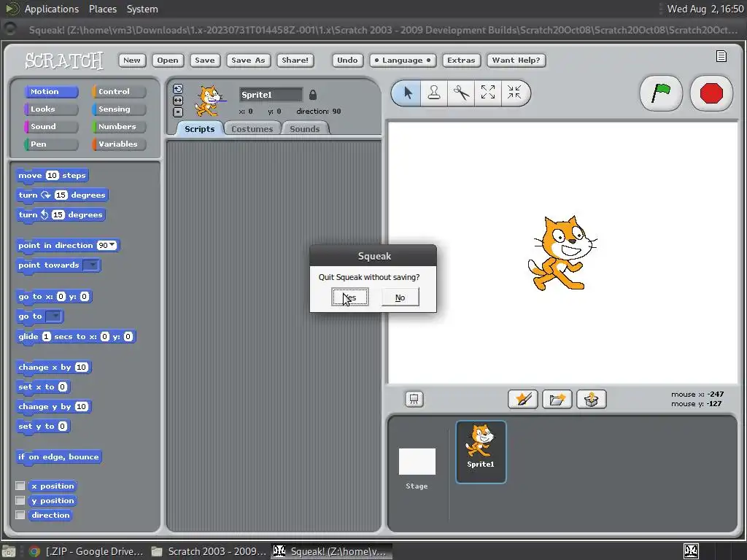The height and width of the screenshot is (560, 747).
Task: Set rotation style to left-right flip
Action: [178, 101]
